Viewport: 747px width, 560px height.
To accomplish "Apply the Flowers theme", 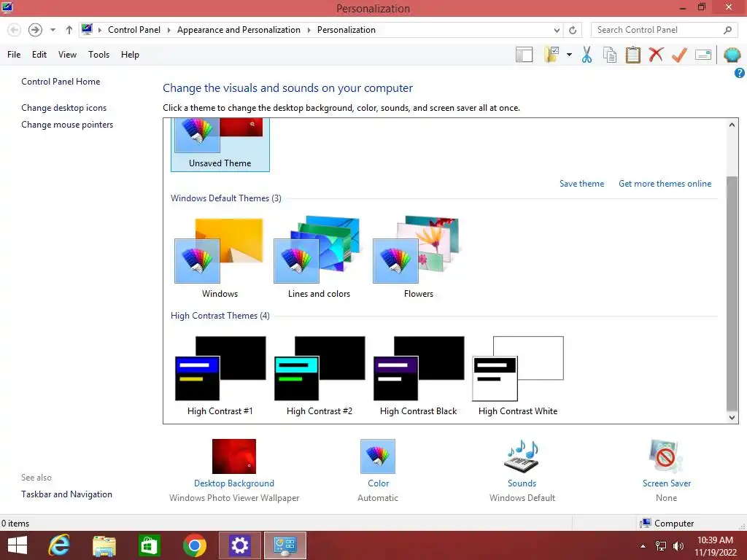I will pyautogui.click(x=418, y=258).
